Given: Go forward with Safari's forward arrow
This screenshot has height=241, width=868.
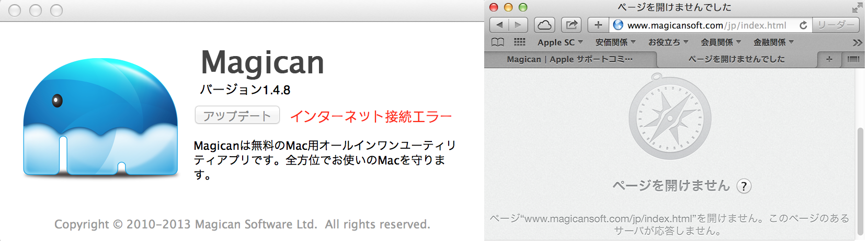Looking at the screenshot, I should [518, 25].
